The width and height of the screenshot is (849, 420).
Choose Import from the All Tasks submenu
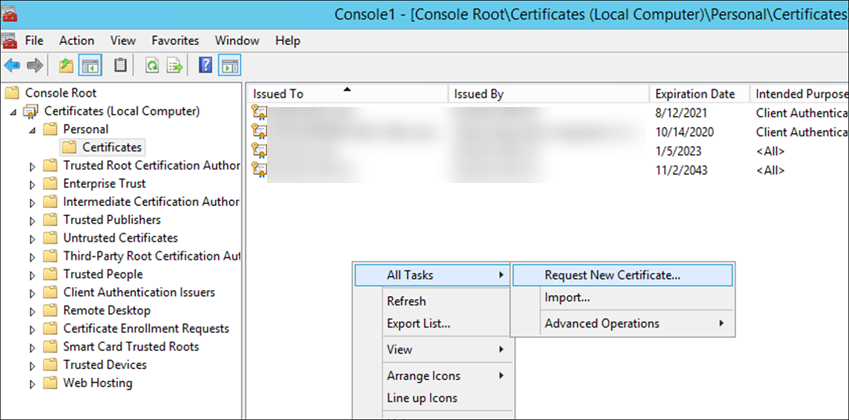pyautogui.click(x=622, y=298)
